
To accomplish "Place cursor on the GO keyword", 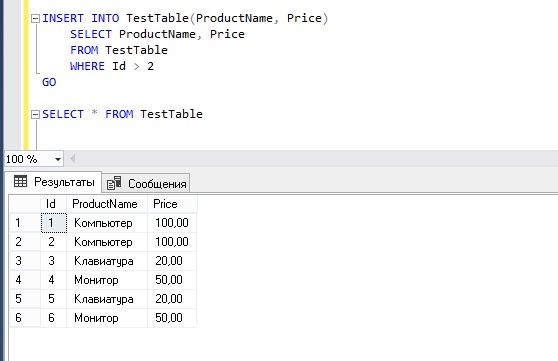I will [x=49, y=82].
